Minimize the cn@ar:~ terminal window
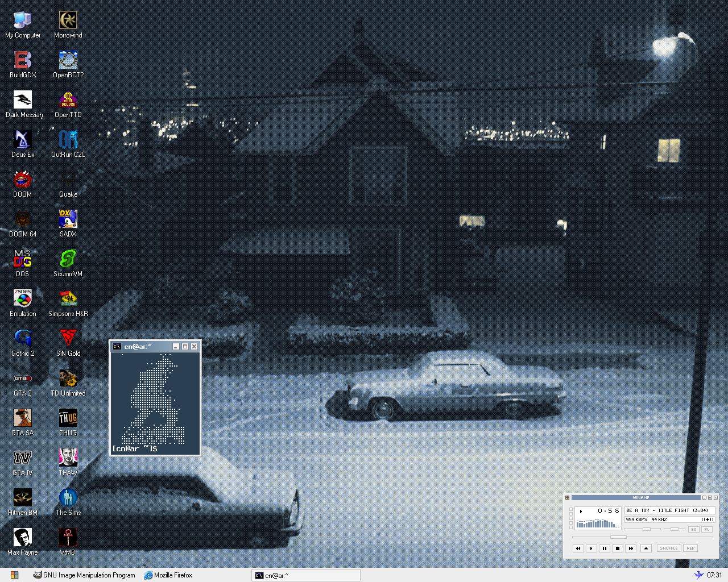 click(x=176, y=347)
